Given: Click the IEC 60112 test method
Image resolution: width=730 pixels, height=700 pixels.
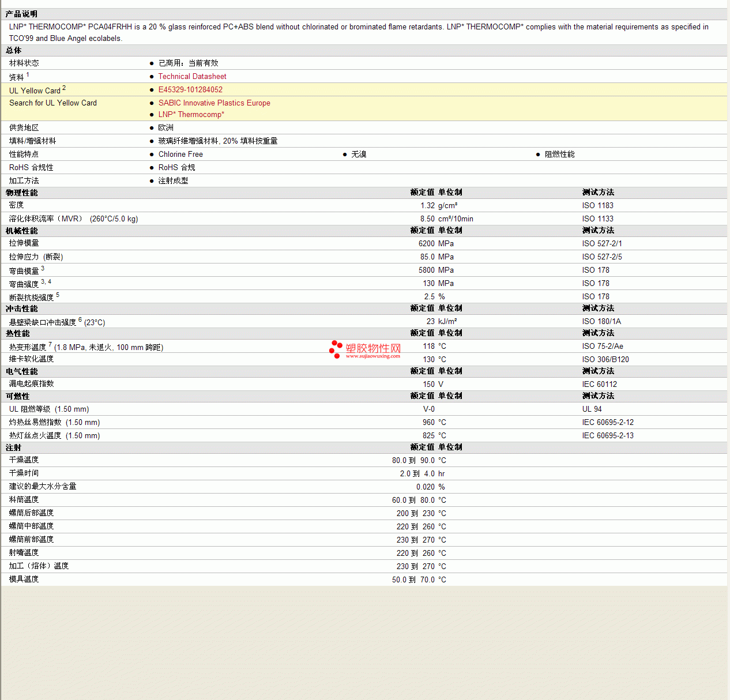Looking at the screenshot, I should point(600,384).
